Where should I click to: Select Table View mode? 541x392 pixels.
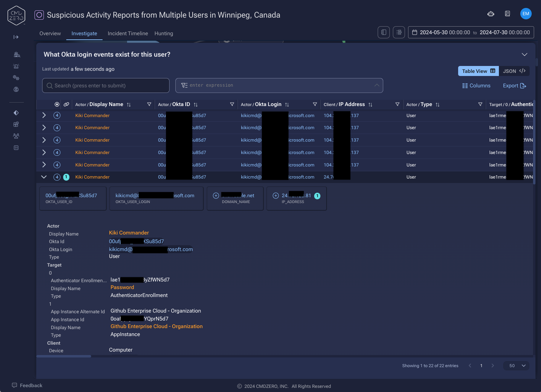click(478, 71)
